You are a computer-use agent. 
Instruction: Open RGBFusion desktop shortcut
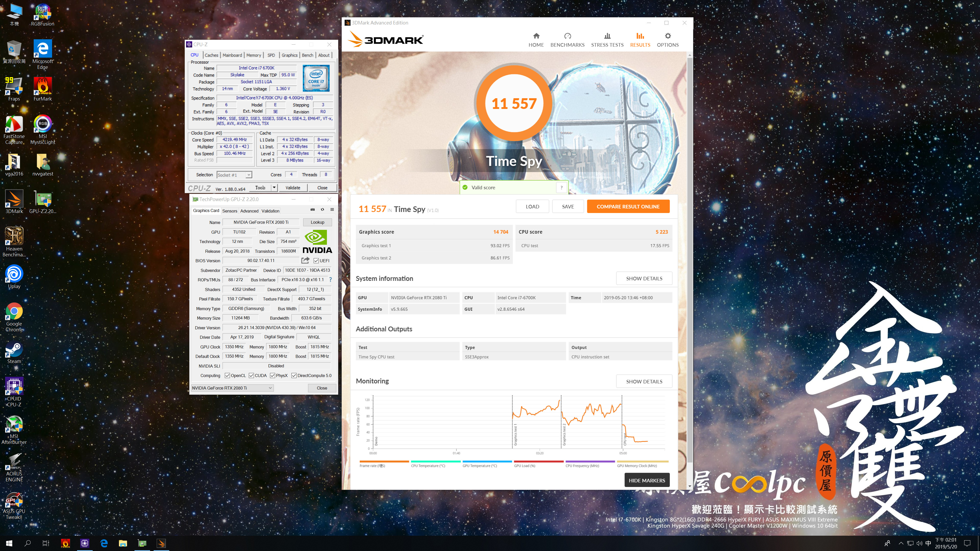point(43,15)
